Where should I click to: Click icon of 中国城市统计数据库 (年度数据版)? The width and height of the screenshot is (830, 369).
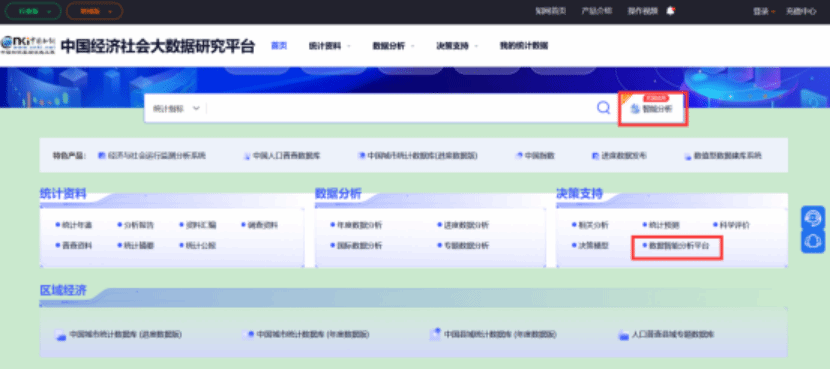[248, 335]
